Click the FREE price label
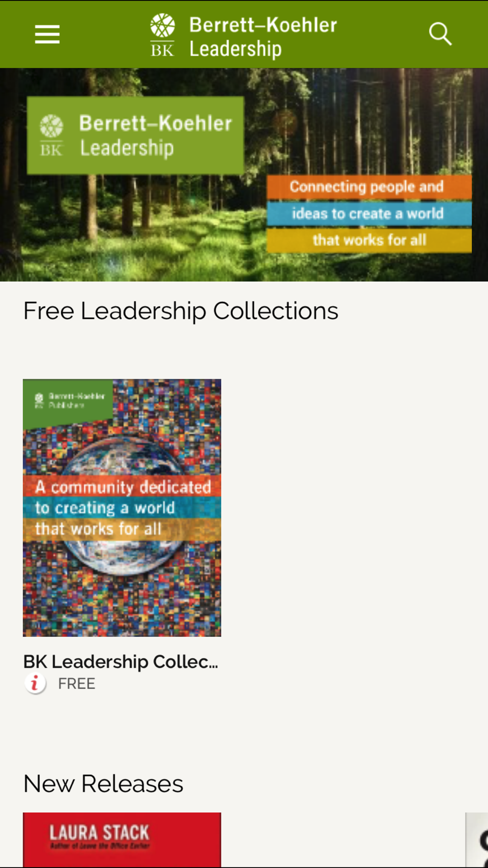Image resolution: width=488 pixels, height=868 pixels. coord(77,683)
